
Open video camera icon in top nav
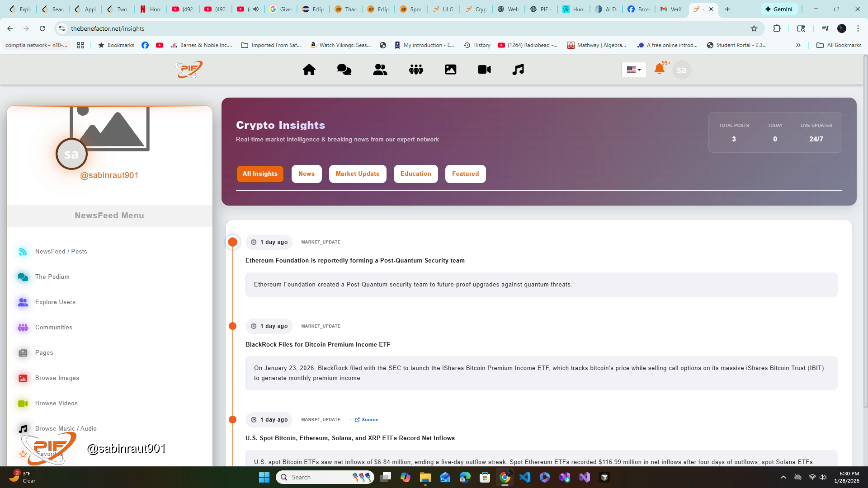[x=484, y=70]
